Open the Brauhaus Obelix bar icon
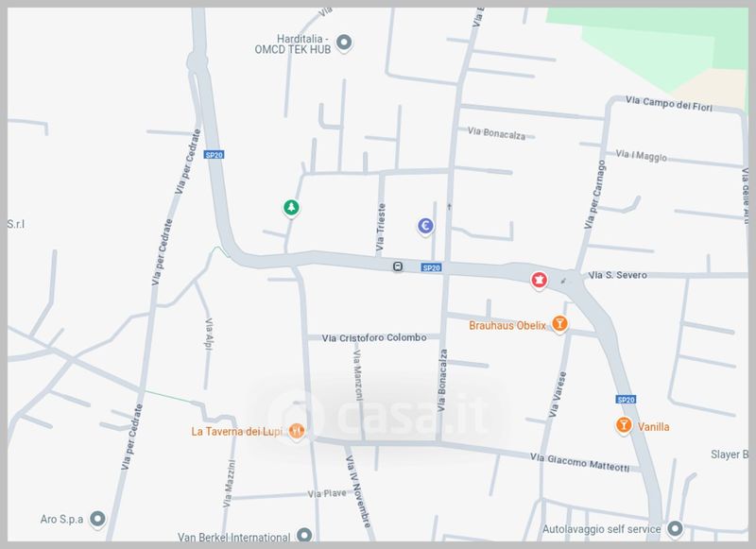Image resolution: width=756 pixels, height=549 pixels. (560, 324)
